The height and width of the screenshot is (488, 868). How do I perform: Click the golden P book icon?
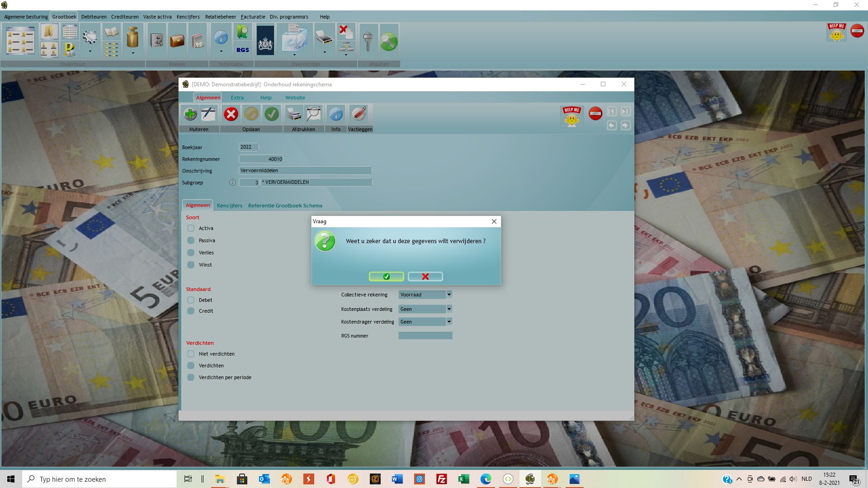coord(70,49)
